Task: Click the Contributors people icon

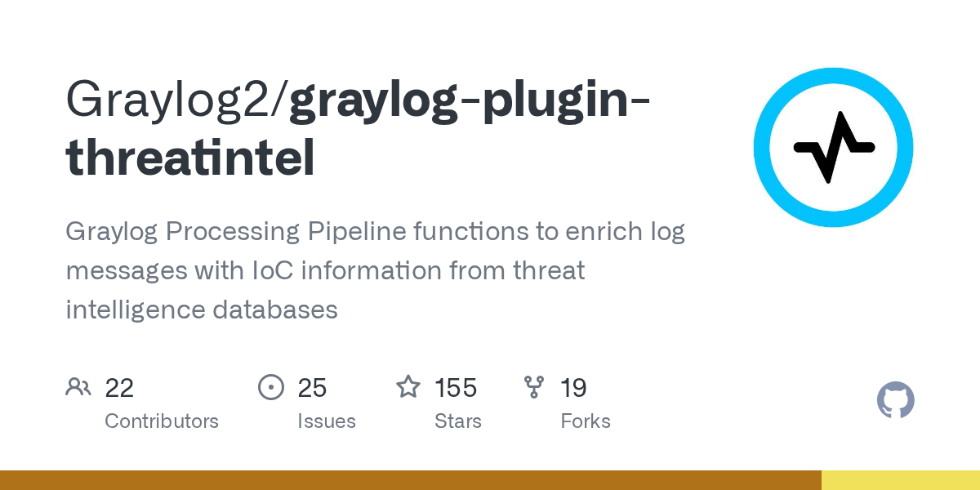Action: [x=78, y=387]
